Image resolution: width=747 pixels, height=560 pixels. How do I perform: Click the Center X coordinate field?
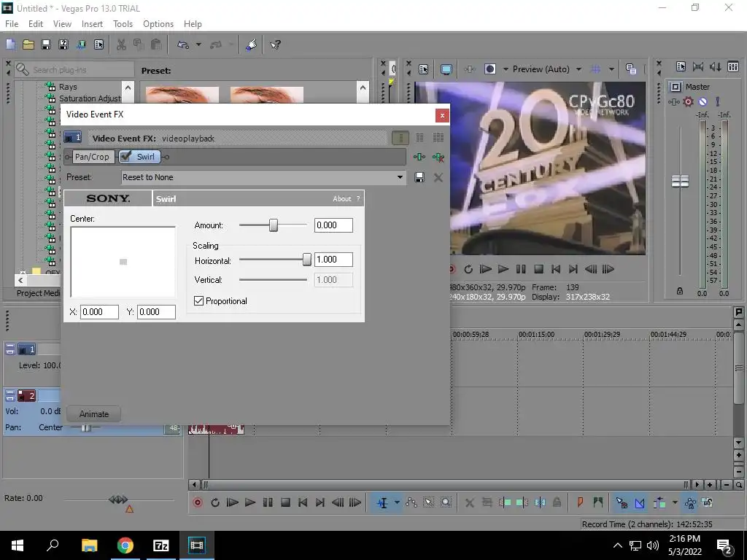point(99,312)
